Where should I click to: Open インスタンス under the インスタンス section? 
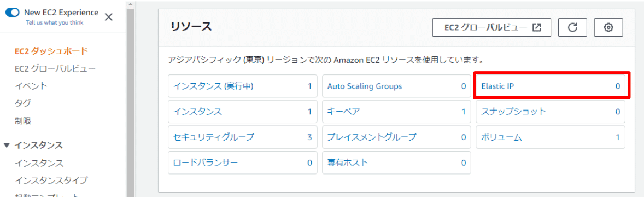39,163
